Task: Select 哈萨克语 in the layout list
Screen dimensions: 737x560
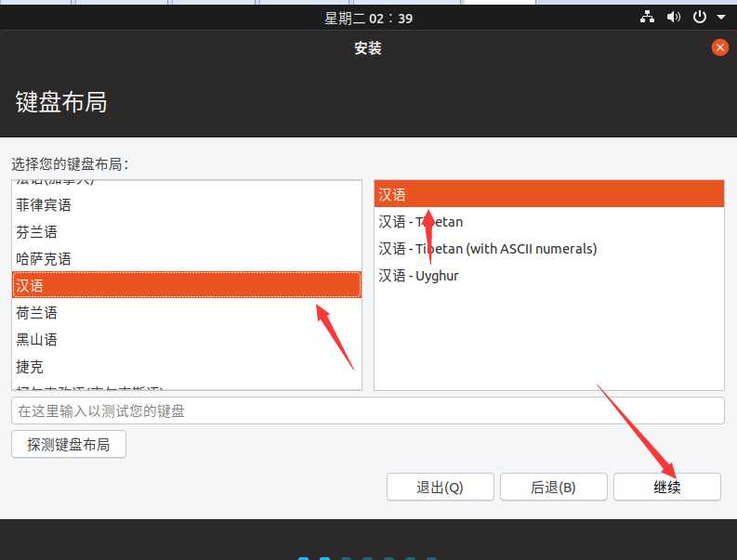Action: coord(187,258)
